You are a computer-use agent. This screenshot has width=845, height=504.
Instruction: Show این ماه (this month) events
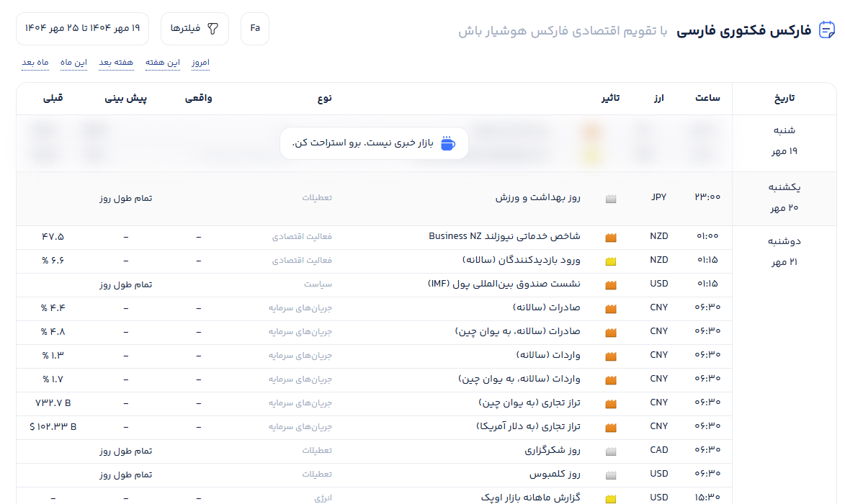click(x=73, y=63)
